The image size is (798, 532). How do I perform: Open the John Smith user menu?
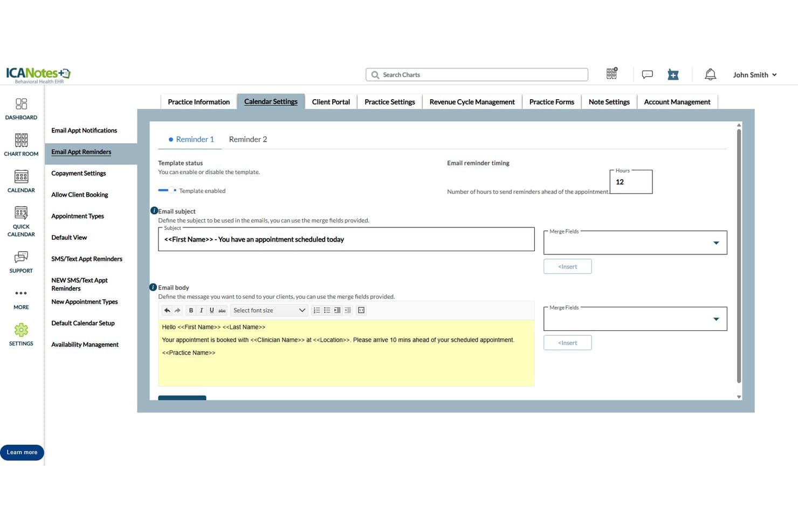coord(754,75)
